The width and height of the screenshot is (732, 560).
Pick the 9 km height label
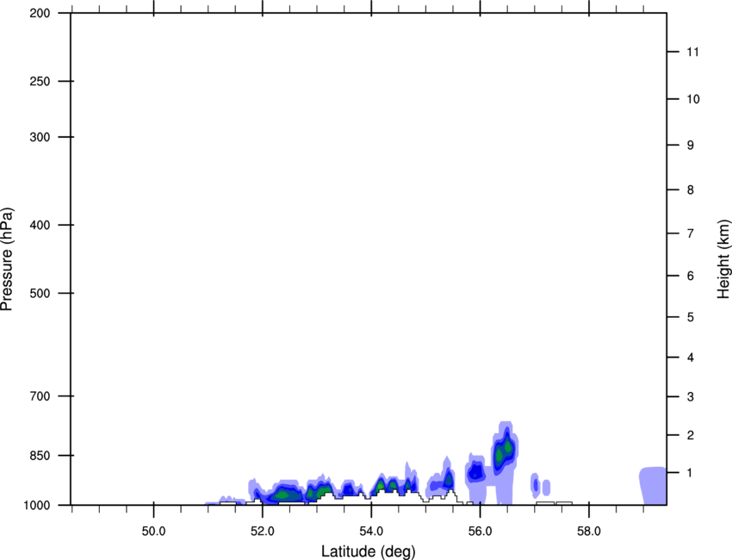(691, 146)
